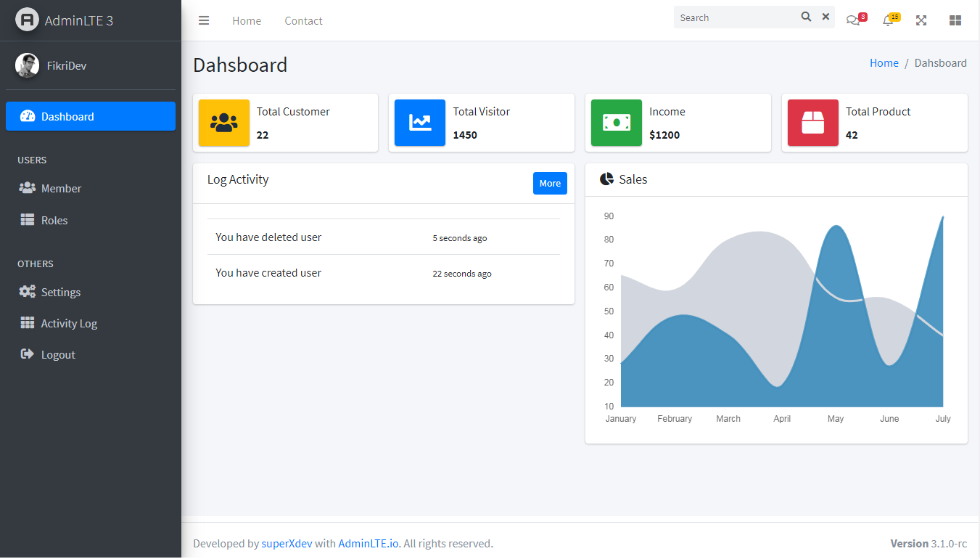Click the Dashboard speedometer icon
The width and height of the screenshot is (980, 559).
pyautogui.click(x=28, y=116)
